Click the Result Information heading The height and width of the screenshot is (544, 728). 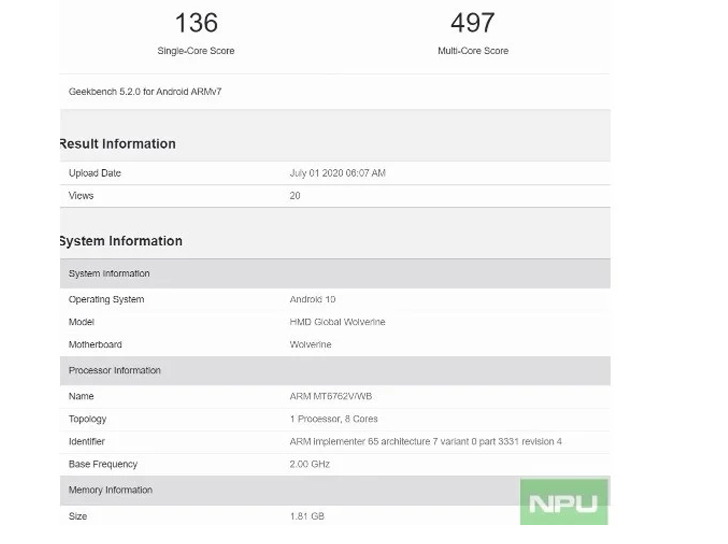(x=118, y=144)
